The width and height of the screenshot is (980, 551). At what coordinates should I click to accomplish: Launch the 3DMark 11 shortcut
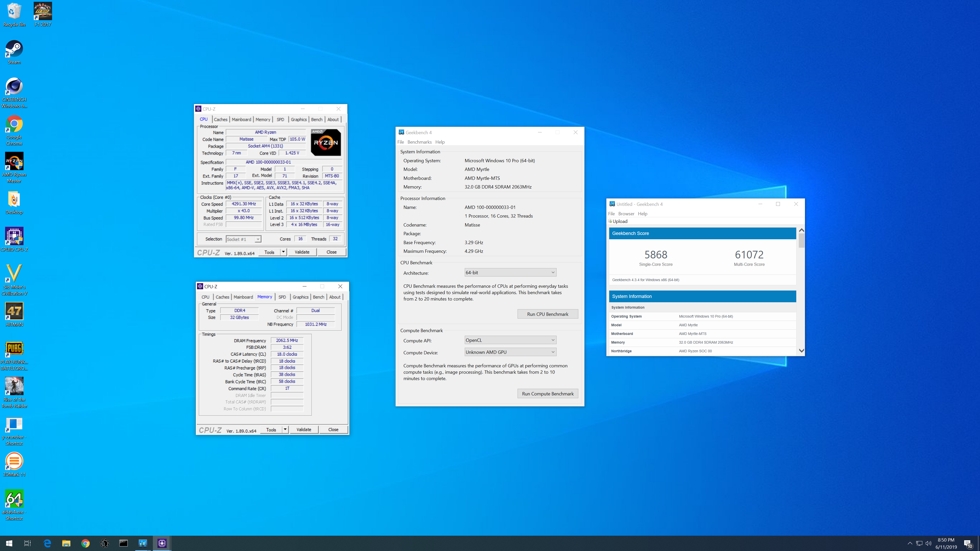point(14,461)
